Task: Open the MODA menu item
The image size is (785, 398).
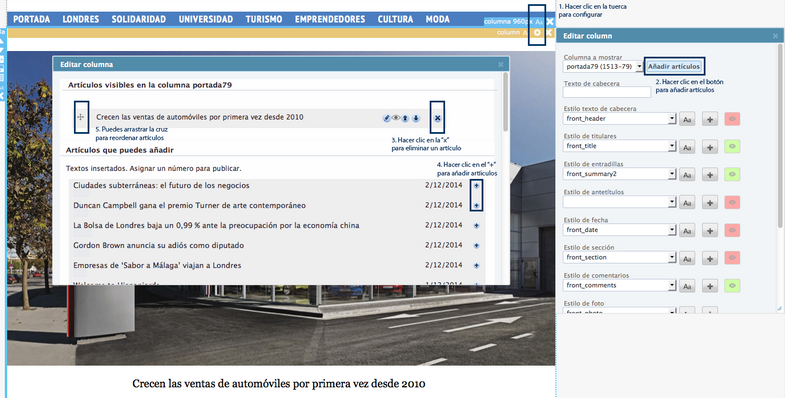Action: (438, 20)
